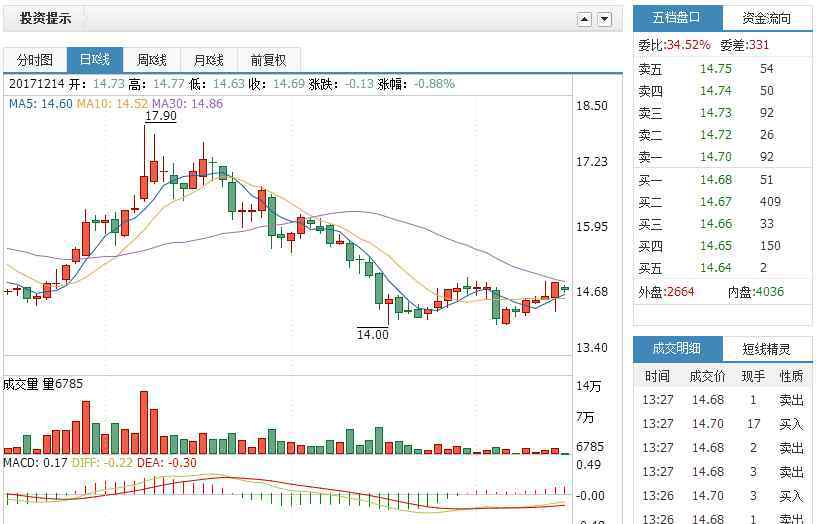Click the 买三 price 14.66
816x524 pixels.
click(716, 224)
